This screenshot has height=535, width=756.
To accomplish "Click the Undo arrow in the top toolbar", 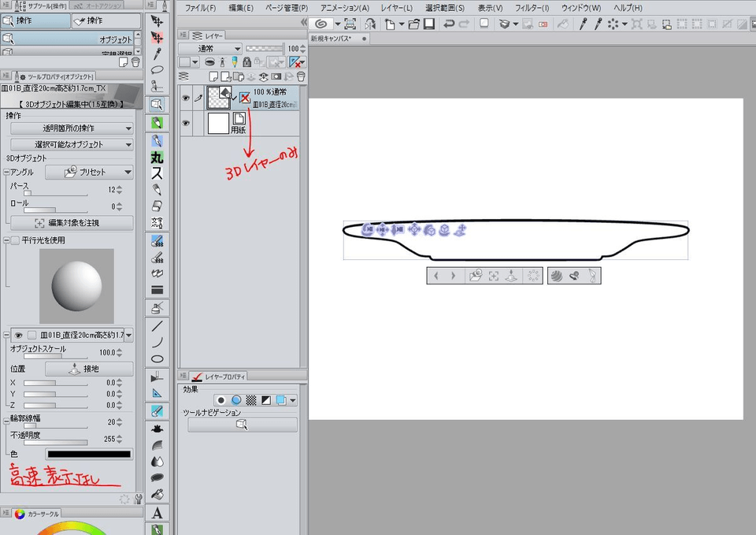I will point(448,24).
